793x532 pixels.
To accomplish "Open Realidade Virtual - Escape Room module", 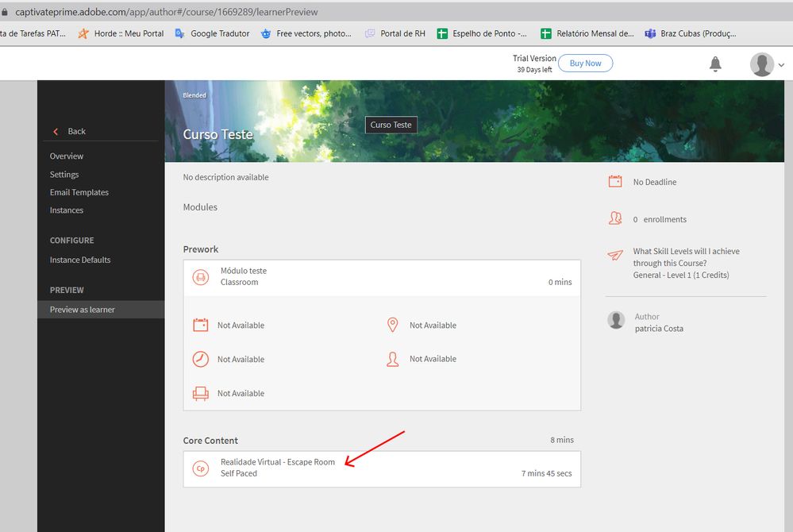I will point(278,462).
